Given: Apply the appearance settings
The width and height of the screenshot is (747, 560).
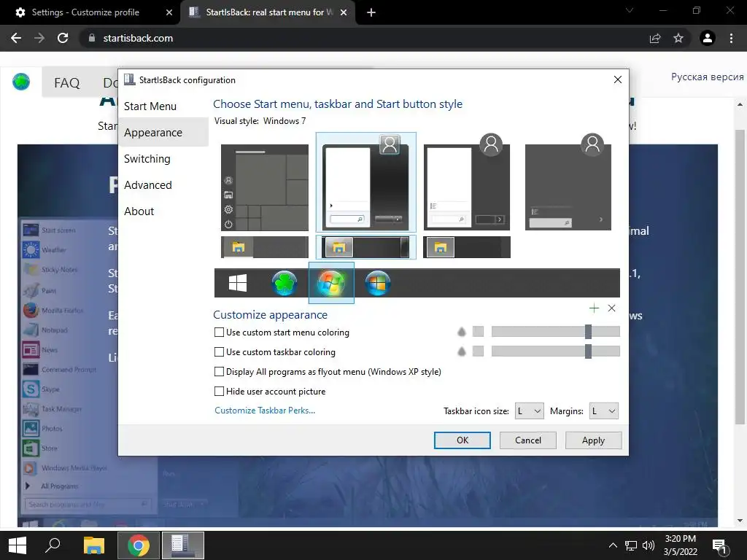Looking at the screenshot, I should (593, 440).
